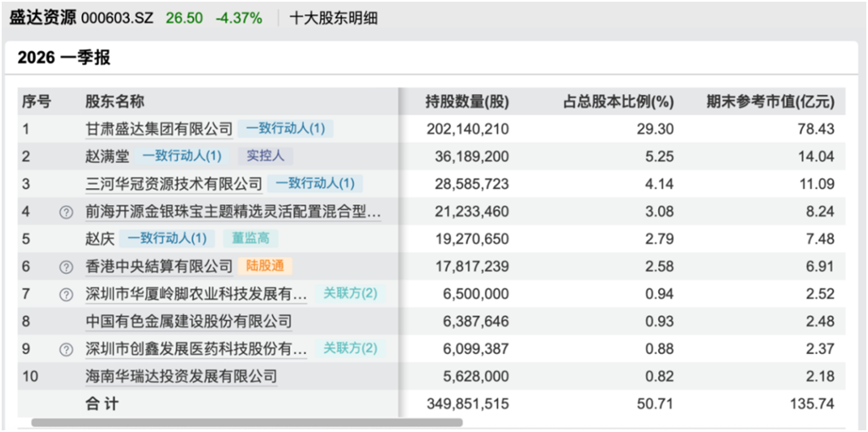Screen dimensions: 868x432
Task: Select the cell 17,817,239
Action: click(x=473, y=266)
